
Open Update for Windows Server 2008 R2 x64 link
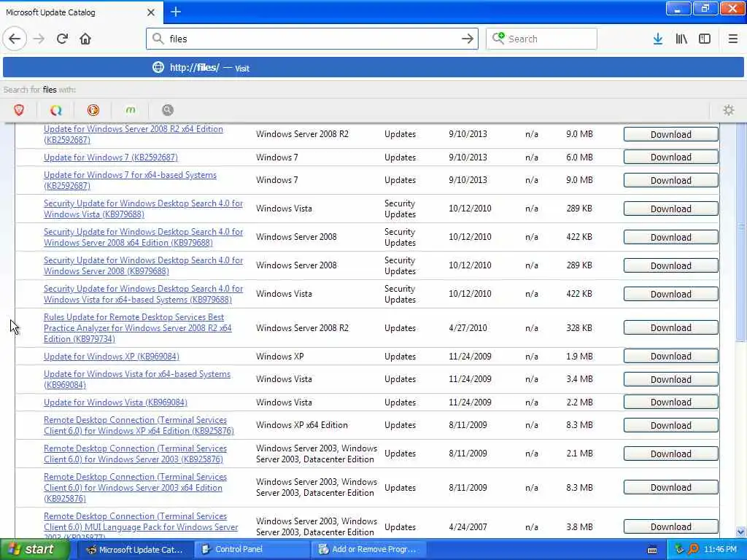[133, 134]
